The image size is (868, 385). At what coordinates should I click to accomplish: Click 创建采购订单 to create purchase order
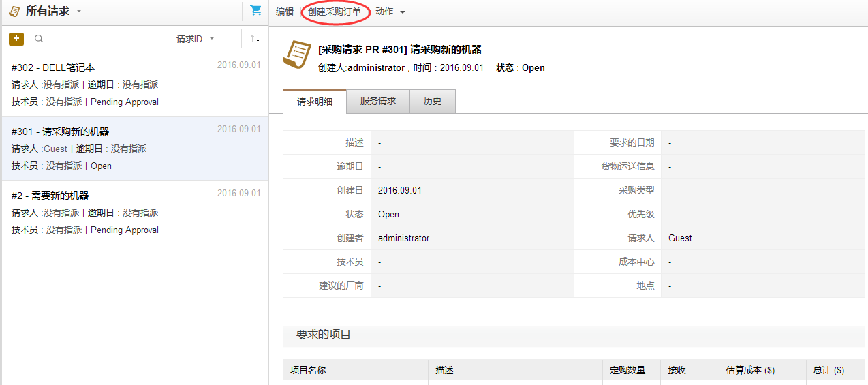point(335,12)
